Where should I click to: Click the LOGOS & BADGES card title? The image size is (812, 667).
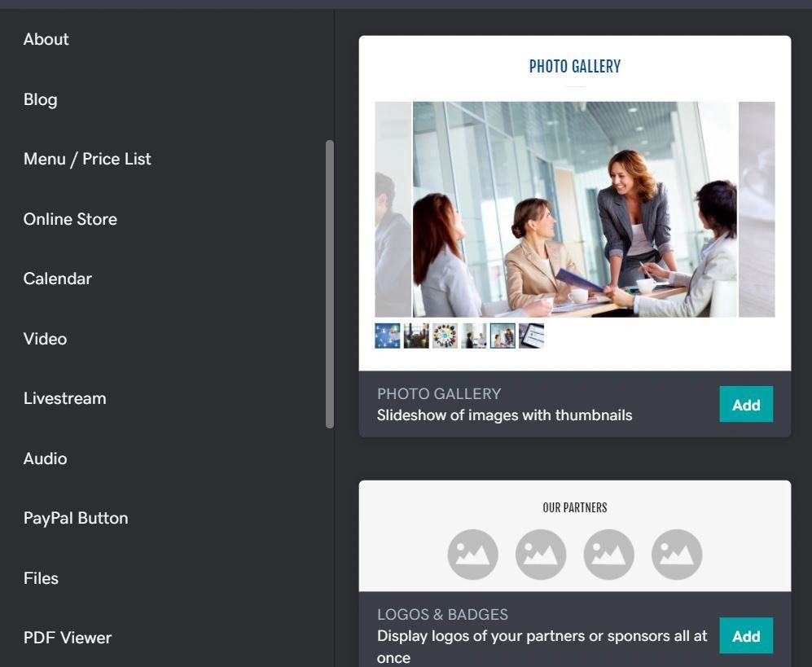(442, 614)
